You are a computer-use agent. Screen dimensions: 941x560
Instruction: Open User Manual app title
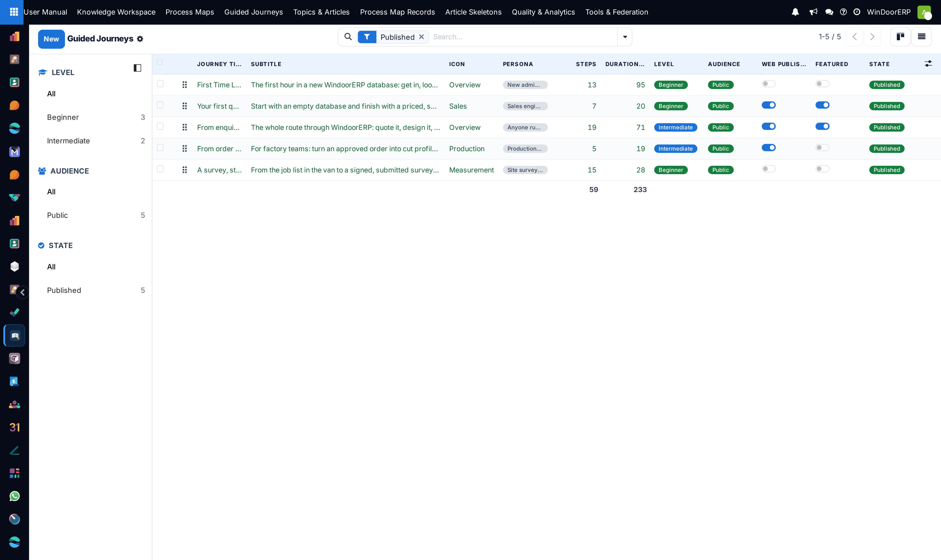point(45,12)
